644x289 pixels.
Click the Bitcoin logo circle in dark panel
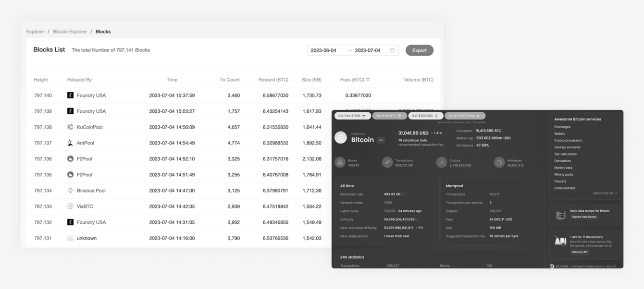(x=341, y=138)
